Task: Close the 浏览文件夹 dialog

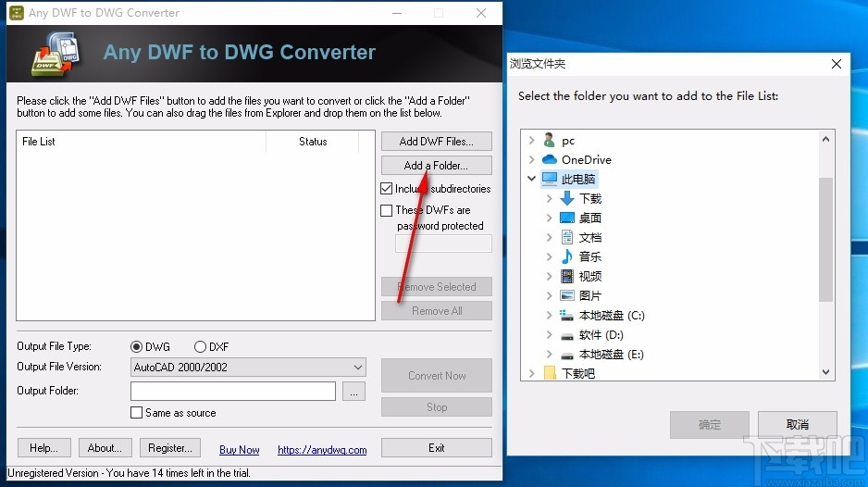Action: click(837, 64)
